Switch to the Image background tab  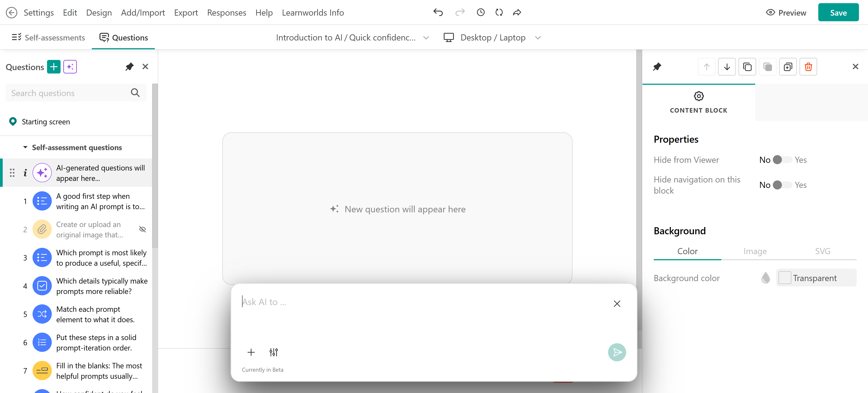[x=755, y=251]
